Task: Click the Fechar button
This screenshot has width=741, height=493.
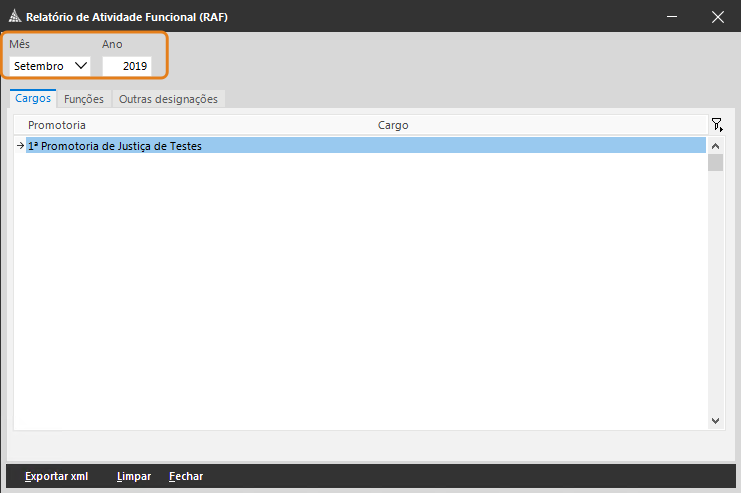Action: pos(186,476)
